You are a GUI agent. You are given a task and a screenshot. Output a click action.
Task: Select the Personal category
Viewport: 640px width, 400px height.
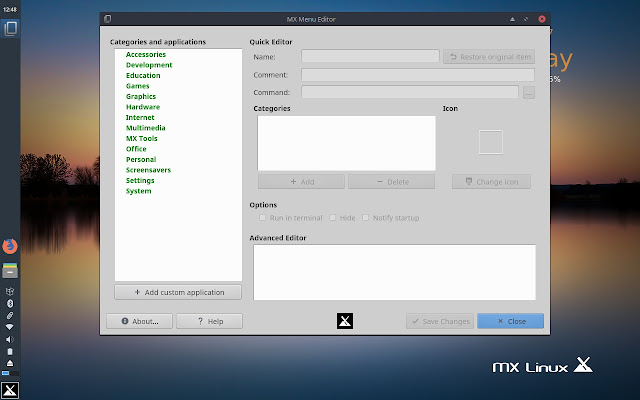(x=141, y=160)
